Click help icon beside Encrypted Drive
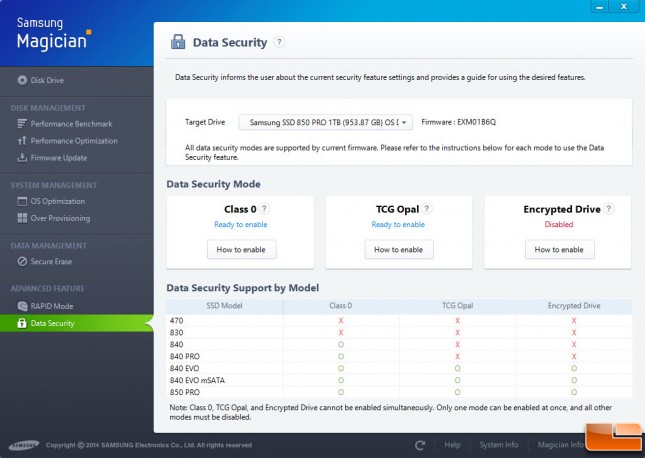The image size is (645, 458). [609, 209]
